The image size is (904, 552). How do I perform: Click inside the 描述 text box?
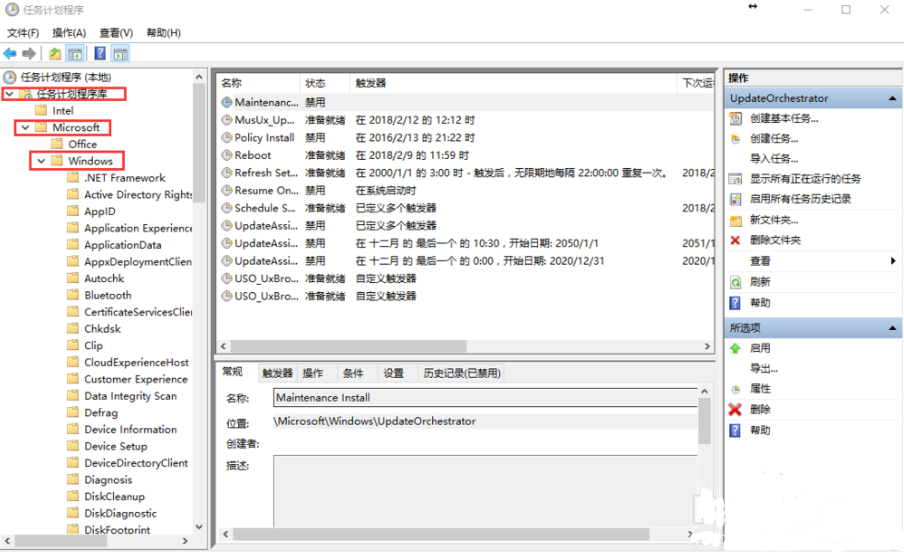(x=485, y=491)
